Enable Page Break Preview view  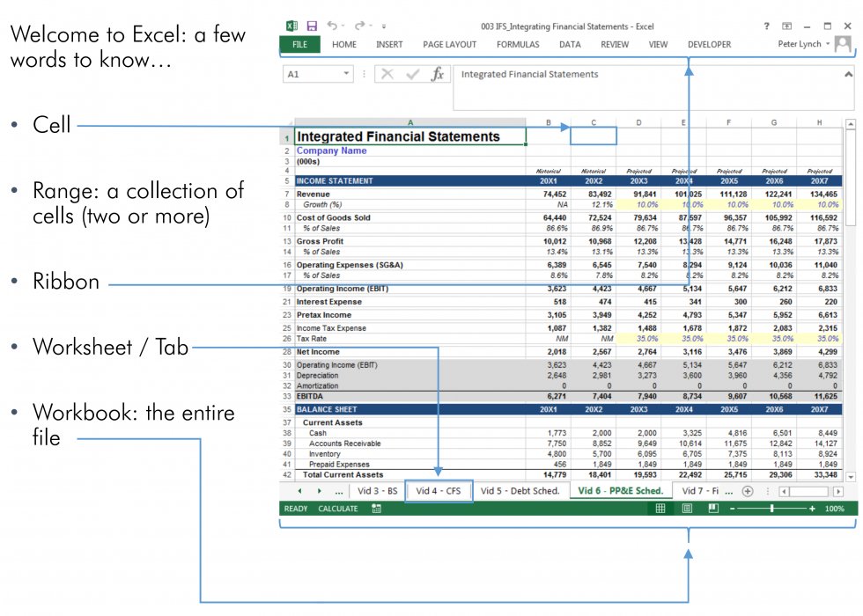click(713, 509)
